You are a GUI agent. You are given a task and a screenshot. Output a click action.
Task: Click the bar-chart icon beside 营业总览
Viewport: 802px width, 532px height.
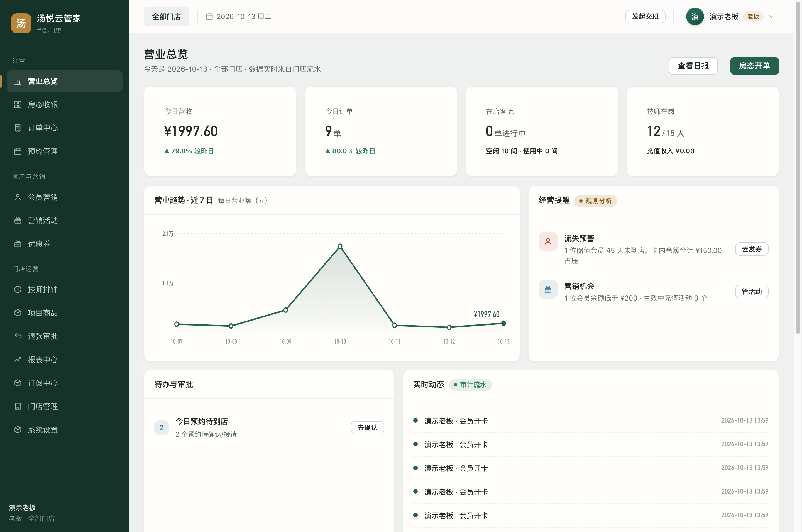18,82
